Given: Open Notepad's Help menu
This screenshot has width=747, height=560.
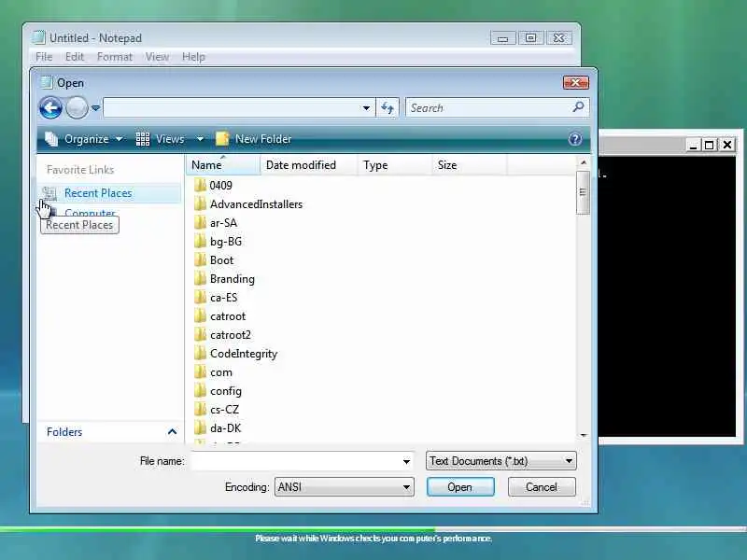Looking at the screenshot, I should point(193,57).
